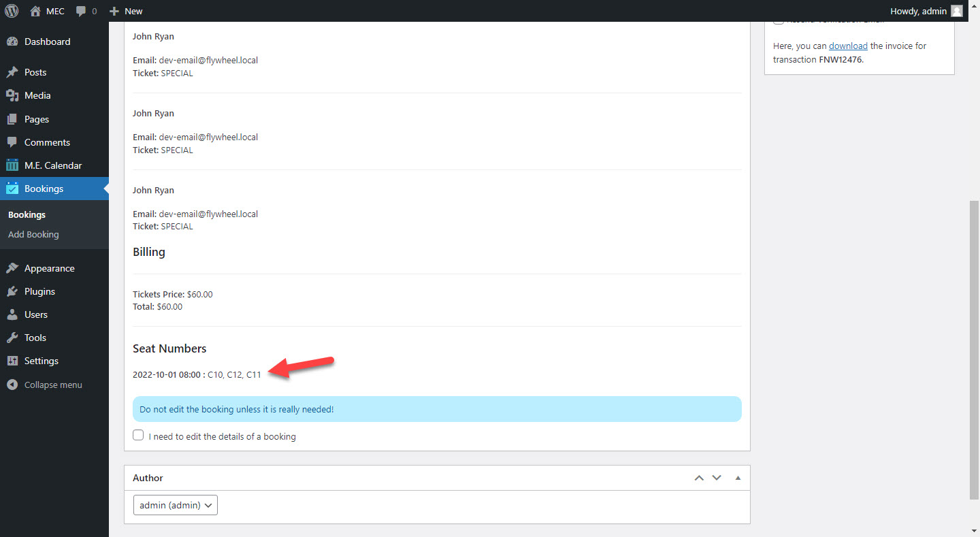Screen dimensions: 980x537
Task: Open the Appearance menu item
Action: (49, 268)
